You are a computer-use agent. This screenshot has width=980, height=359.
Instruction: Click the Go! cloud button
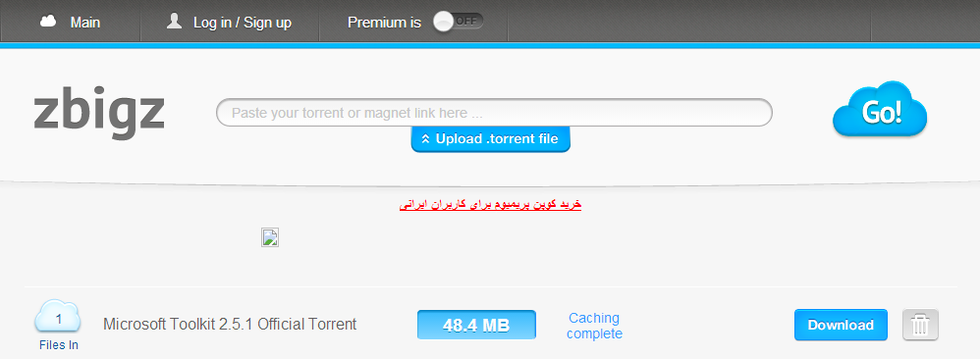[881, 110]
